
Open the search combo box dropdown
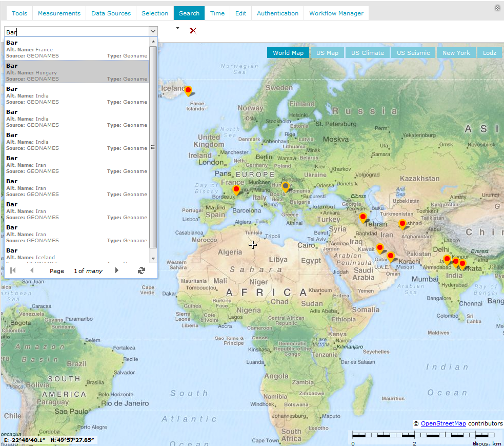coord(152,31)
